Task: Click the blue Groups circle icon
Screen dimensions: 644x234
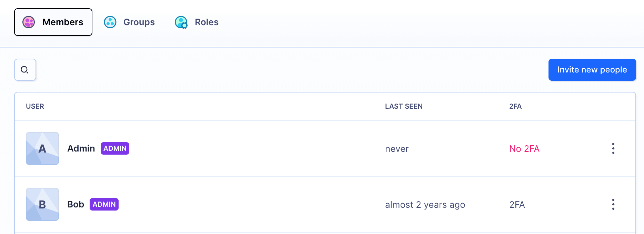Action: point(110,22)
